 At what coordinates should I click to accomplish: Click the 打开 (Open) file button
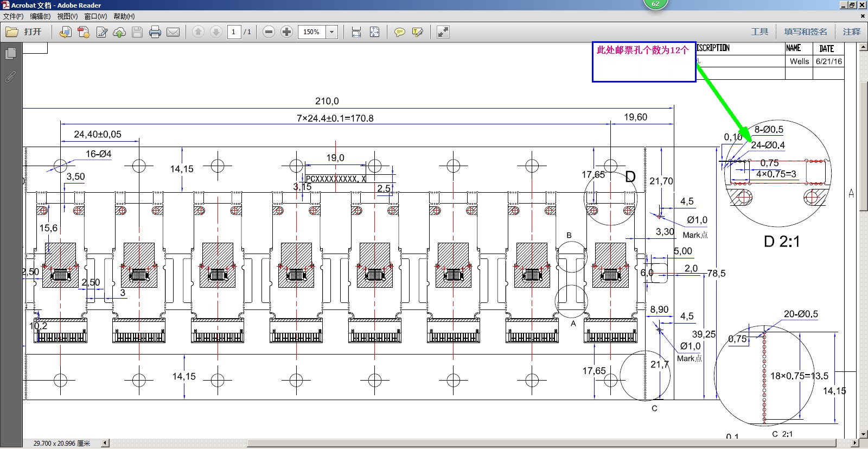24,32
